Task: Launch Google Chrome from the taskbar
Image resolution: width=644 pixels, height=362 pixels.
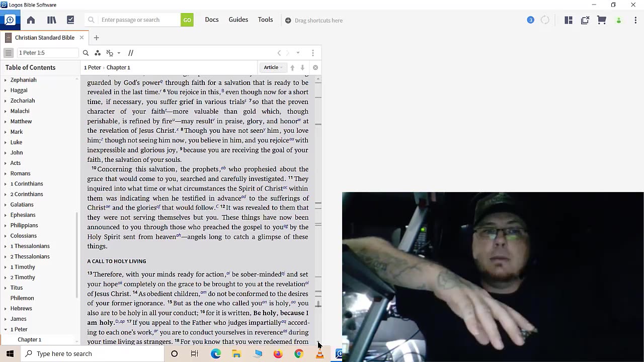Action: click(x=299, y=353)
